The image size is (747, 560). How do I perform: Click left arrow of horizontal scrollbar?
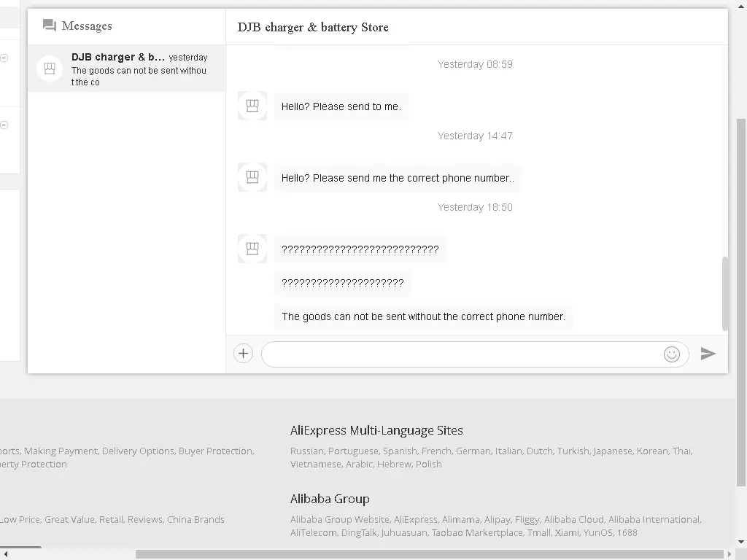(6, 554)
